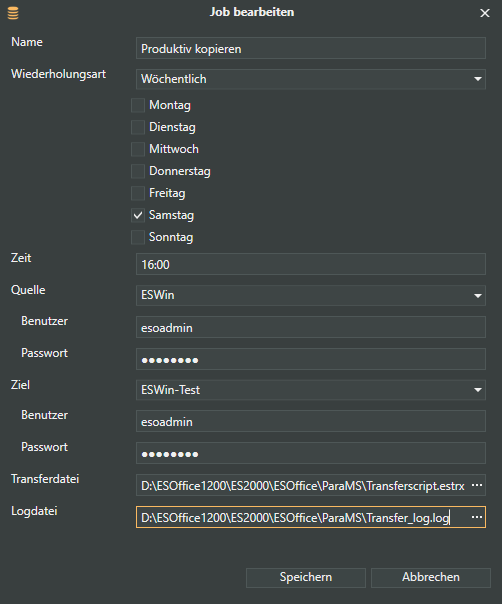The image size is (502, 604).
Task: Open browse dialog for Logdatei path
Action: [x=477, y=517]
